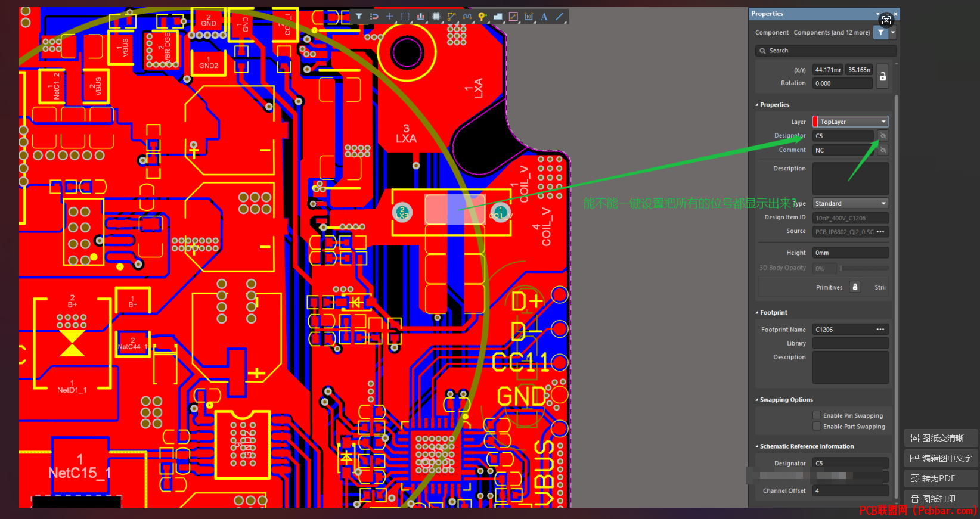Select the move objects cross tool
The width and height of the screenshot is (980, 519).
tap(390, 17)
